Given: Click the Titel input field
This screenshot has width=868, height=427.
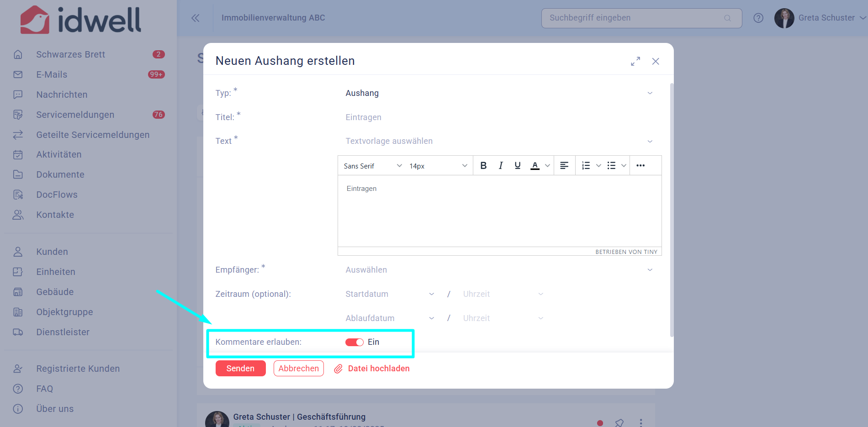Looking at the screenshot, I should pos(499,117).
